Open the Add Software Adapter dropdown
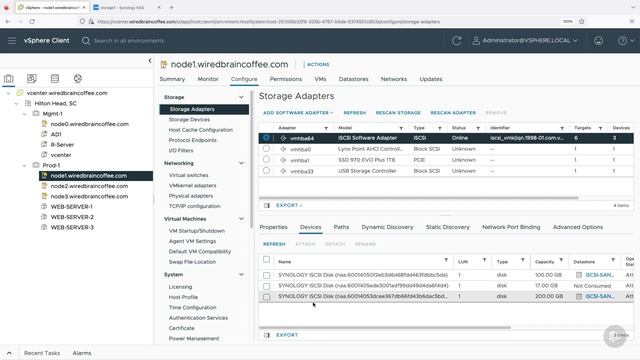 (x=298, y=113)
